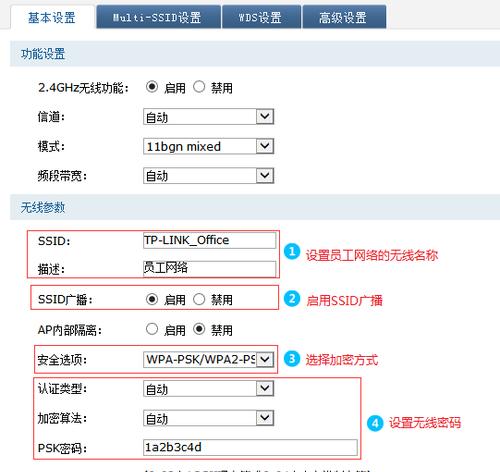Enable AP内部隔离 radio button
500x472 pixels.
point(152,329)
